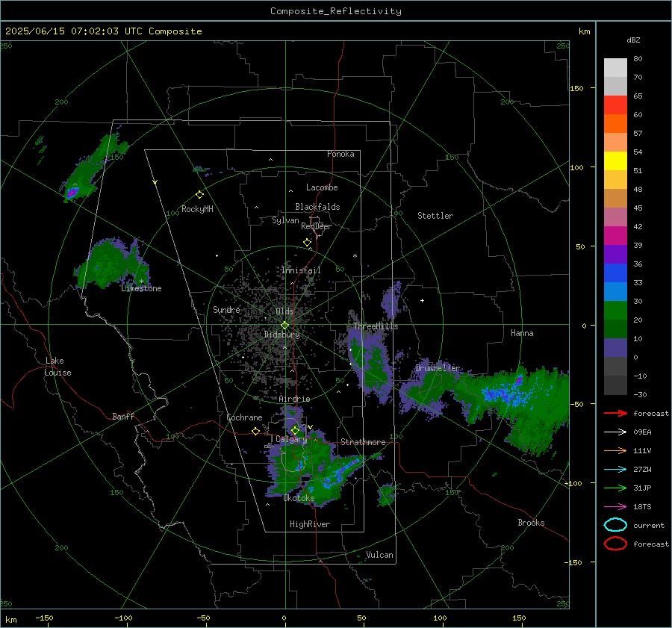The image size is (672, 628).
Task: Click the Drumheller city label
Action: tap(438, 368)
